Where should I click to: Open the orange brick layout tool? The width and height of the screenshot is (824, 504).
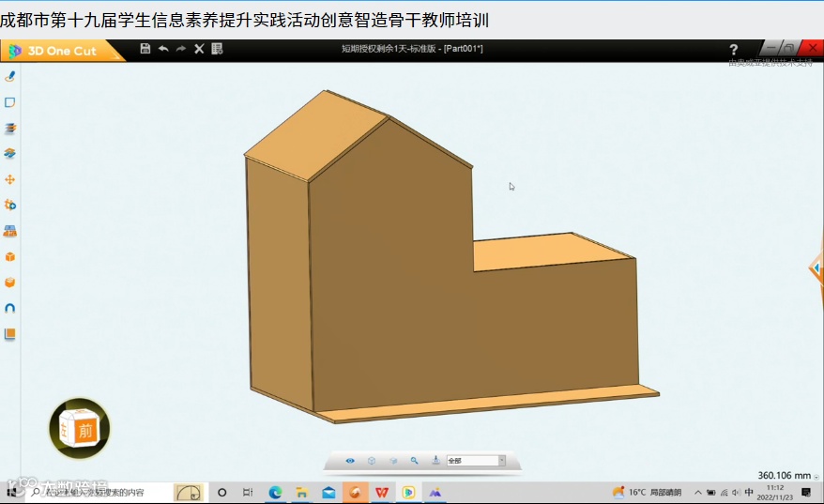coord(9,231)
